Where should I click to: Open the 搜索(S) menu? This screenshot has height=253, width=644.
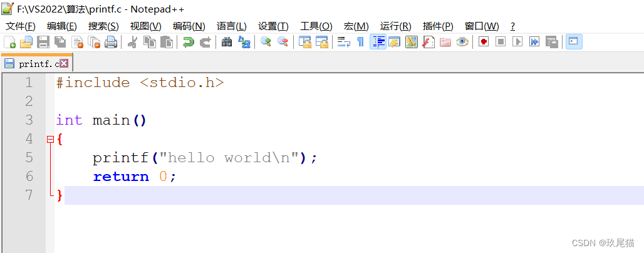point(103,26)
